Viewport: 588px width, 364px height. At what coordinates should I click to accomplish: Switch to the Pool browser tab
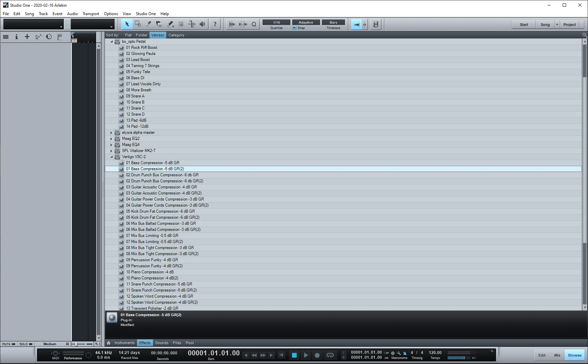click(190, 343)
